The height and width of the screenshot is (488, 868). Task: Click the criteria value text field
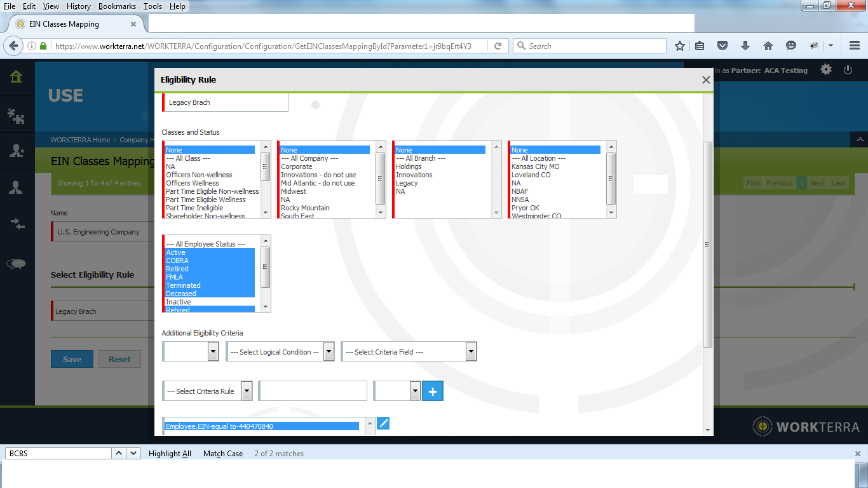click(313, 391)
